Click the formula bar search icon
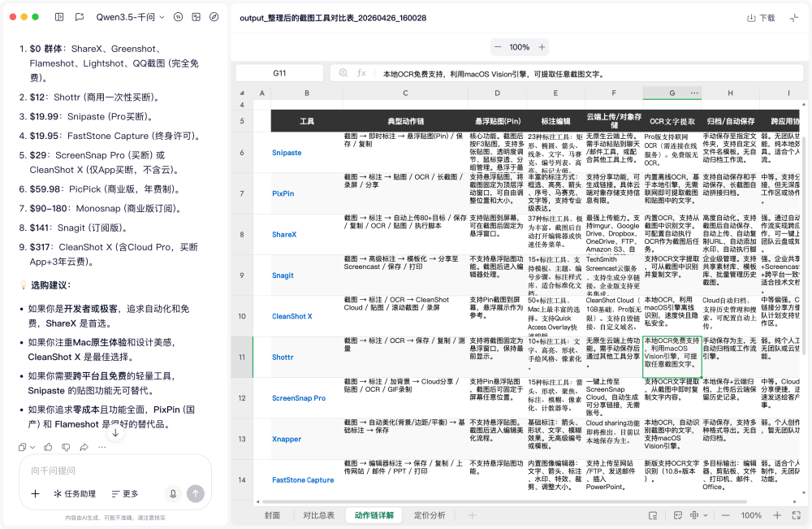812x529 pixels. pyautogui.click(x=343, y=73)
